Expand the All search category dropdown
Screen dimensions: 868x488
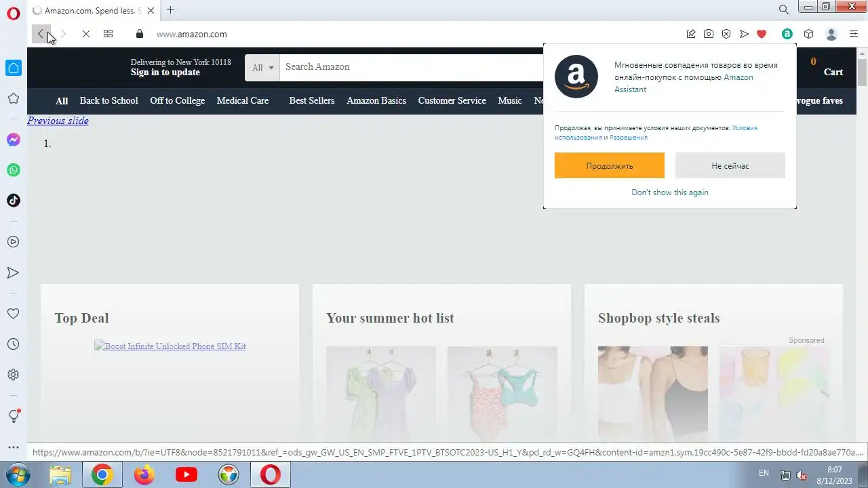262,68
